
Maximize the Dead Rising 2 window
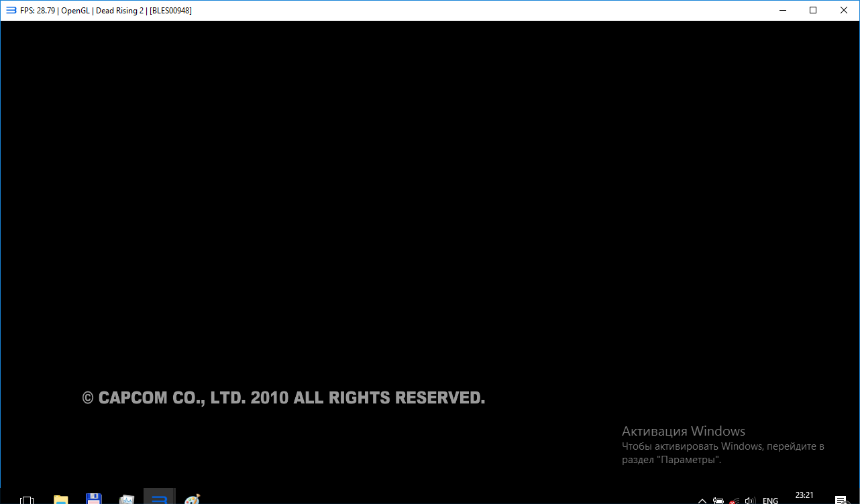tap(813, 10)
